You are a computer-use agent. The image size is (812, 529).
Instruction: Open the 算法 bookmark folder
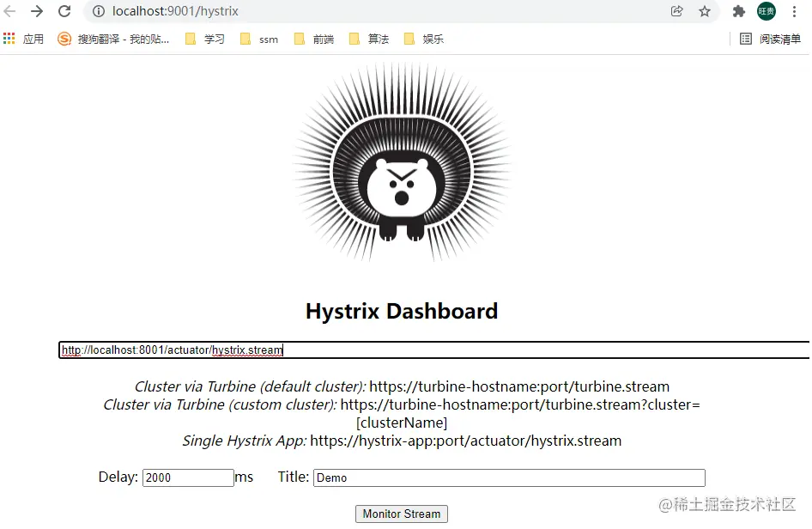coord(369,39)
